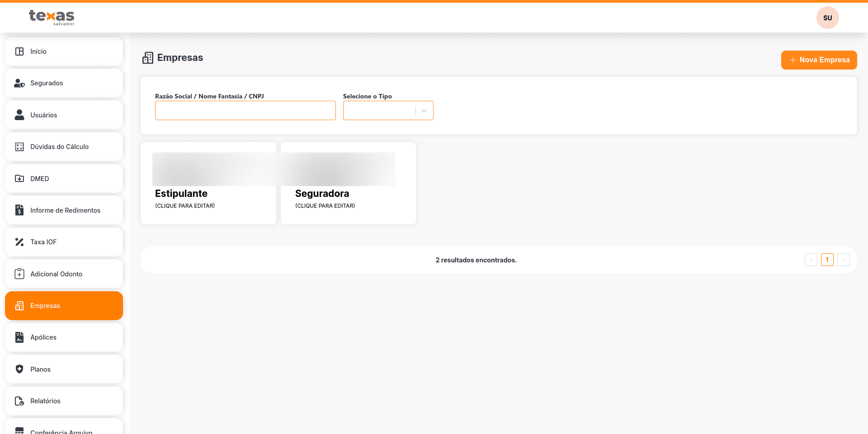Click the Planos shield icon
868x434 pixels.
pyautogui.click(x=19, y=369)
